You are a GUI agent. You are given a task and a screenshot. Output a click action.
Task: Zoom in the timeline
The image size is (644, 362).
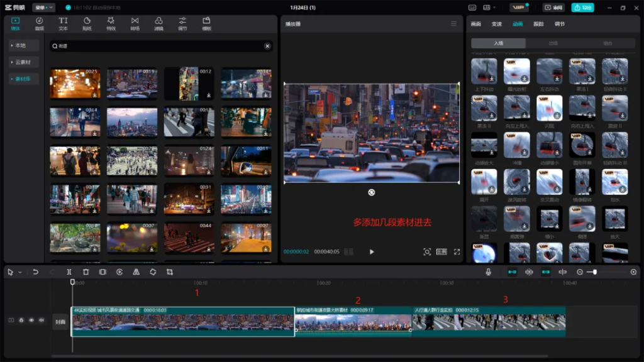633,272
